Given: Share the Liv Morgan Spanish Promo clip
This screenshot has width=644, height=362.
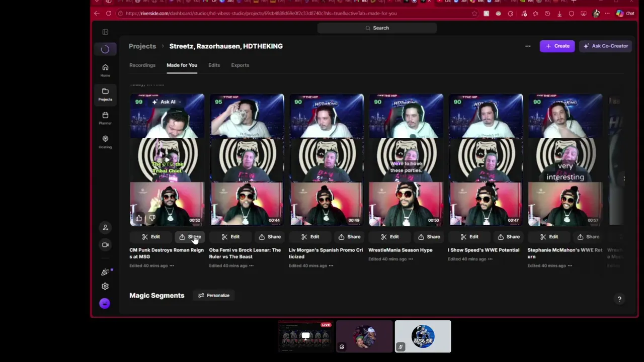Looking at the screenshot, I should click(349, 237).
